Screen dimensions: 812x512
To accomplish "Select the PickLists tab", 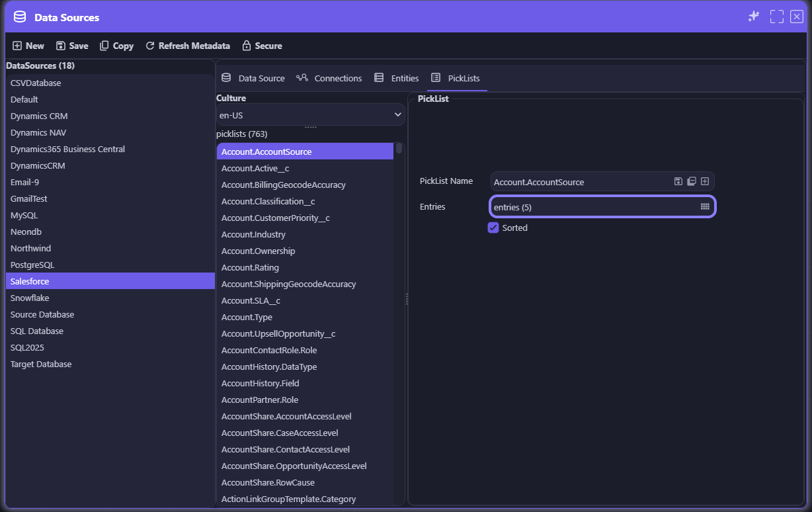I will click(456, 78).
